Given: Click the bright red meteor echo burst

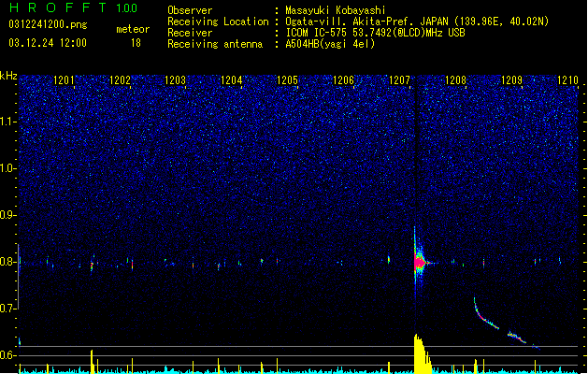Looking at the screenshot, I should point(419,263).
